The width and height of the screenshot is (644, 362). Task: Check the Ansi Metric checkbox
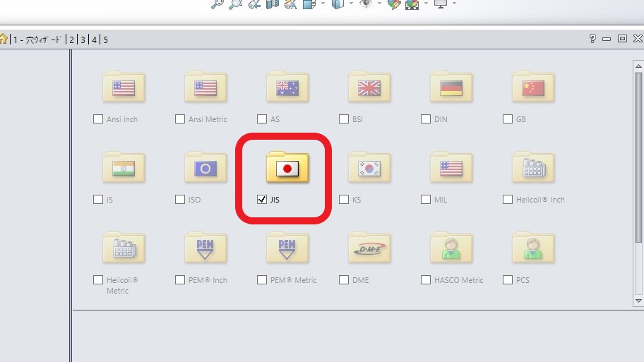coord(180,119)
